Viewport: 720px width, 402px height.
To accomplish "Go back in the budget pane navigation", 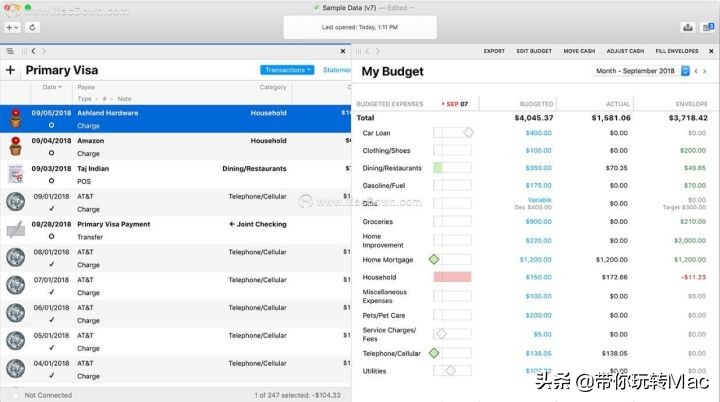I will (x=367, y=51).
